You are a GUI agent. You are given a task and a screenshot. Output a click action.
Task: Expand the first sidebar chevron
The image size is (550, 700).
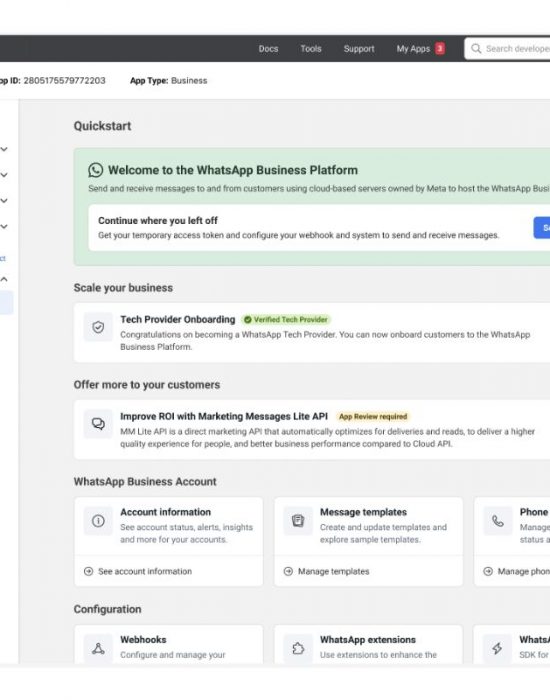pyautogui.click(x=4, y=149)
